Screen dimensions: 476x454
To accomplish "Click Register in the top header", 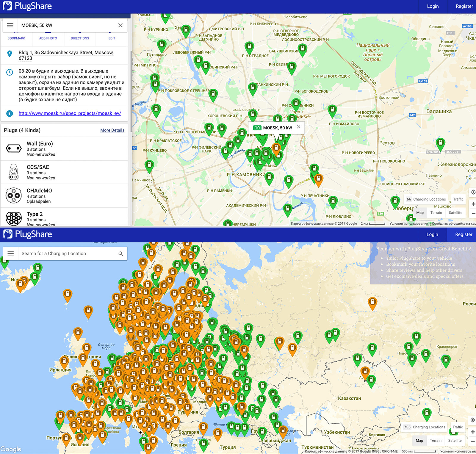I will click(x=464, y=6).
